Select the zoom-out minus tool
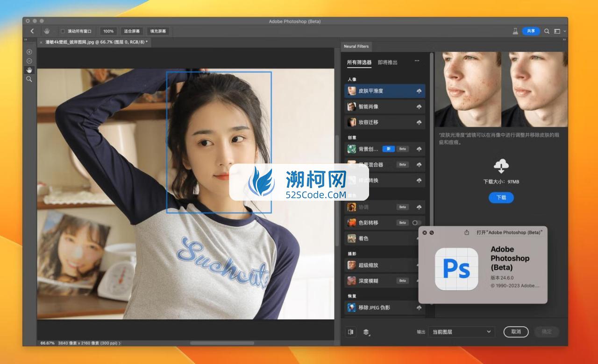The height and width of the screenshot is (364, 598). coord(29,61)
